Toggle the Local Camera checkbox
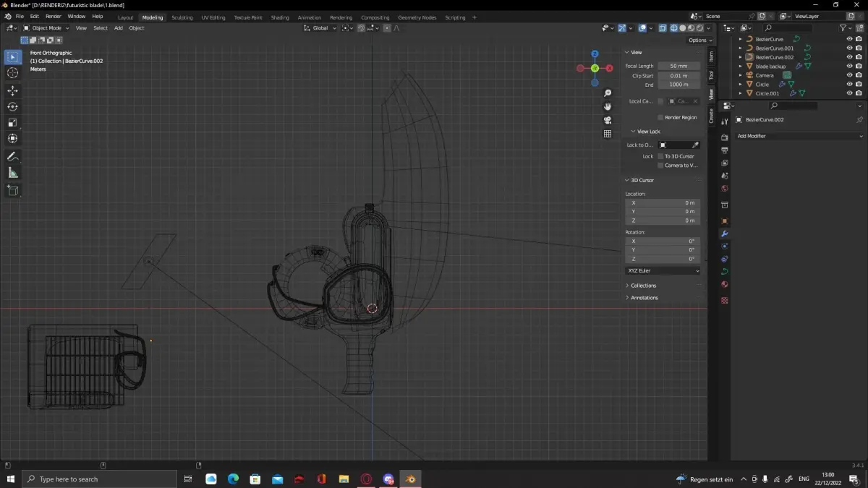The height and width of the screenshot is (488, 868). (660, 101)
